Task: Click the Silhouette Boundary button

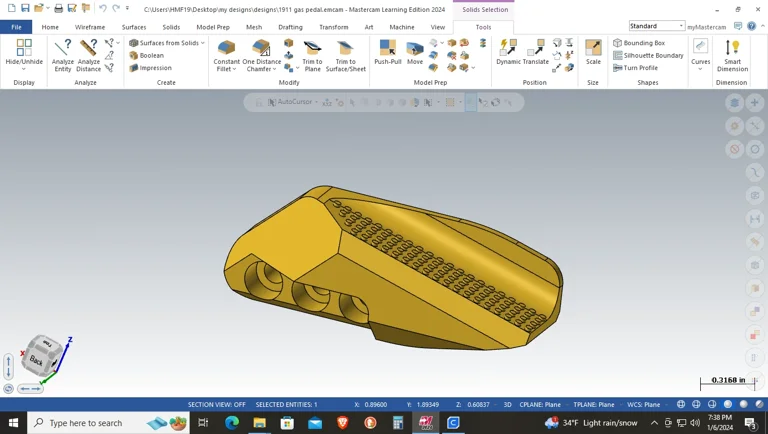Action: pyautogui.click(x=648, y=55)
